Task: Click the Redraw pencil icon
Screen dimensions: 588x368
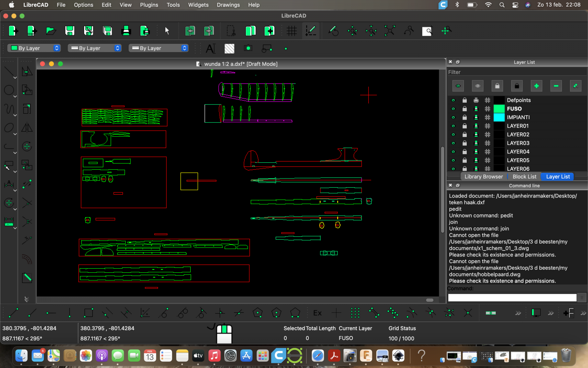Action: (x=333, y=31)
